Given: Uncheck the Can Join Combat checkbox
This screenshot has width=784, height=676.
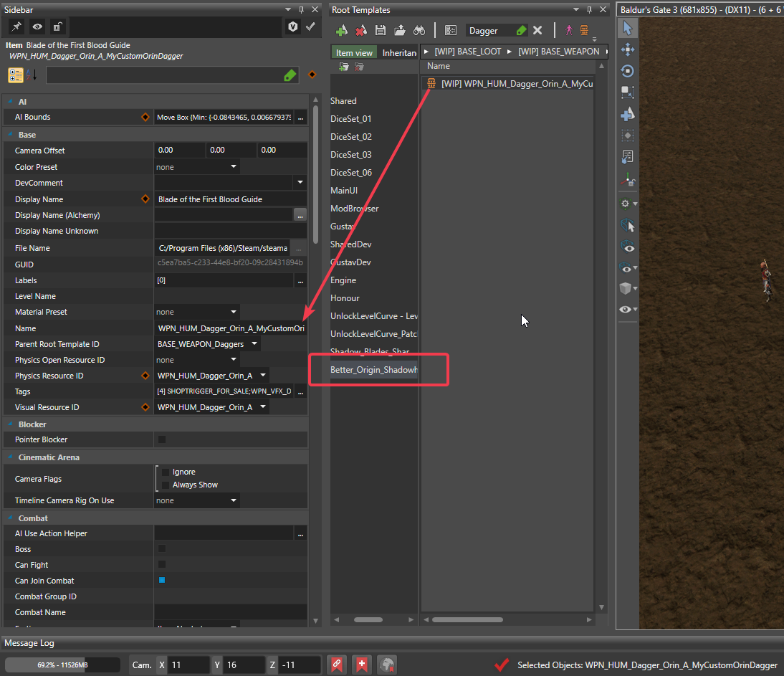Looking at the screenshot, I should point(162,581).
